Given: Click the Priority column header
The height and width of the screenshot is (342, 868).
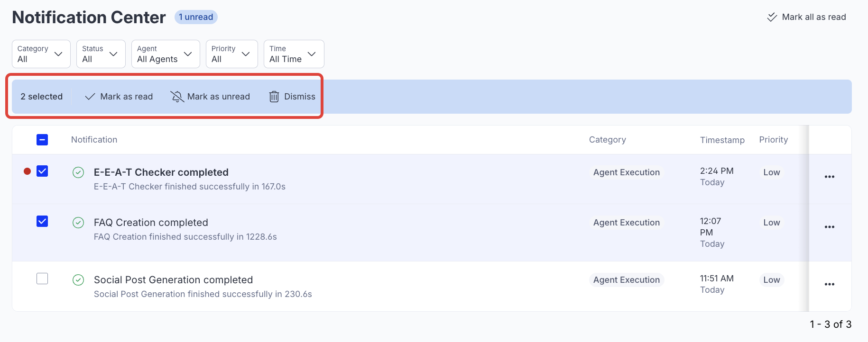Looking at the screenshot, I should [774, 140].
